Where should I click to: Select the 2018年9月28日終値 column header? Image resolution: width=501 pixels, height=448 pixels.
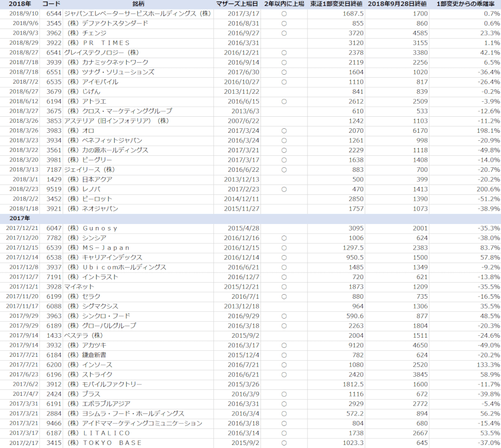pos(397,4)
